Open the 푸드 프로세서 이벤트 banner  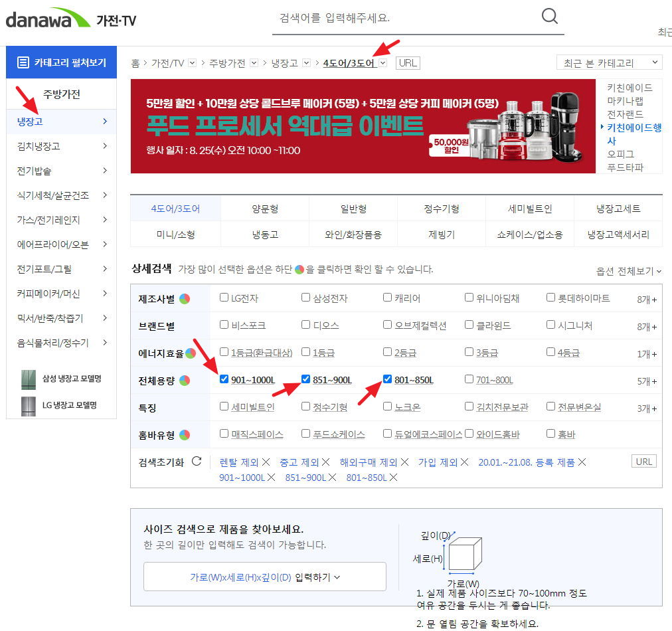pyautogui.click(x=363, y=126)
